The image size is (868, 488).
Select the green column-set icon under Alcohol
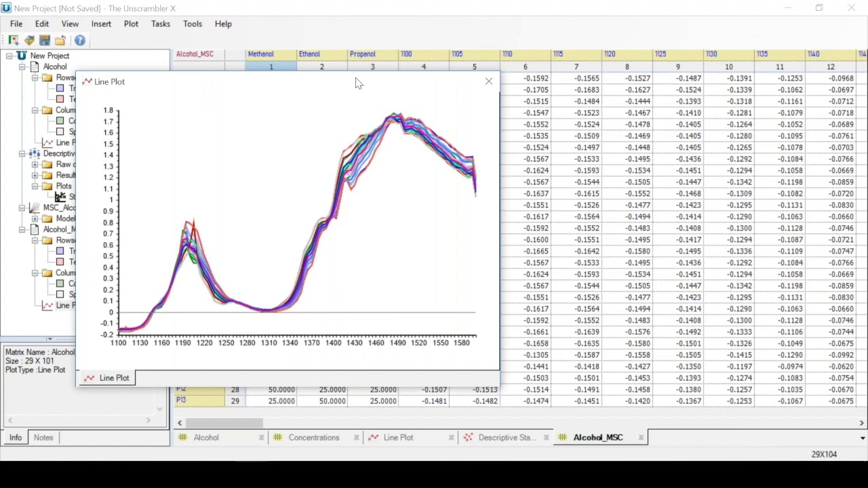[60, 121]
